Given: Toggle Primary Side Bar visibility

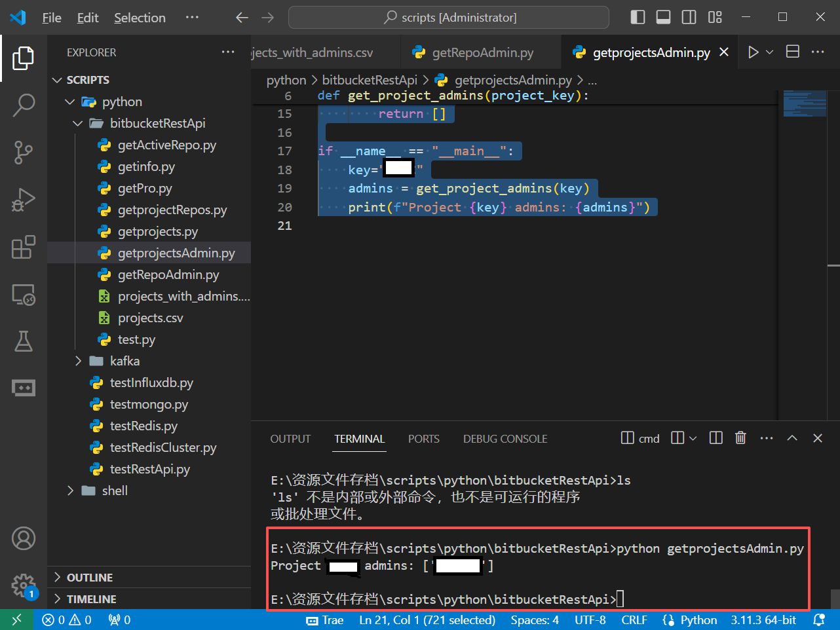Looking at the screenshot, I should [638, 17].
